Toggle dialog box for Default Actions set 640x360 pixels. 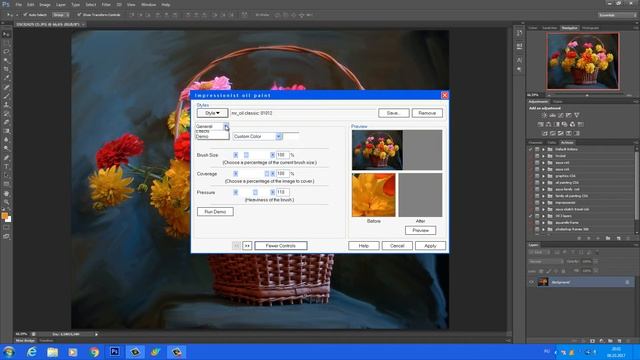point(537,149)
